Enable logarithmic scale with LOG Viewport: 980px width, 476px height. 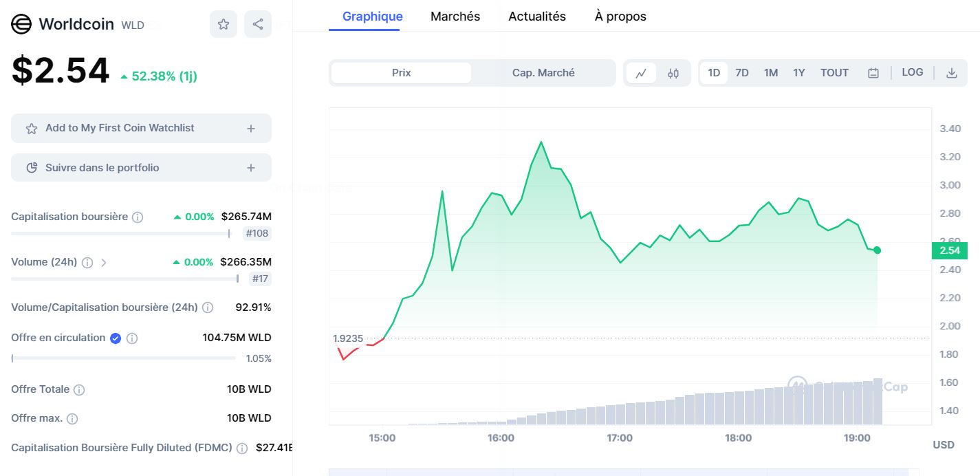912,72
